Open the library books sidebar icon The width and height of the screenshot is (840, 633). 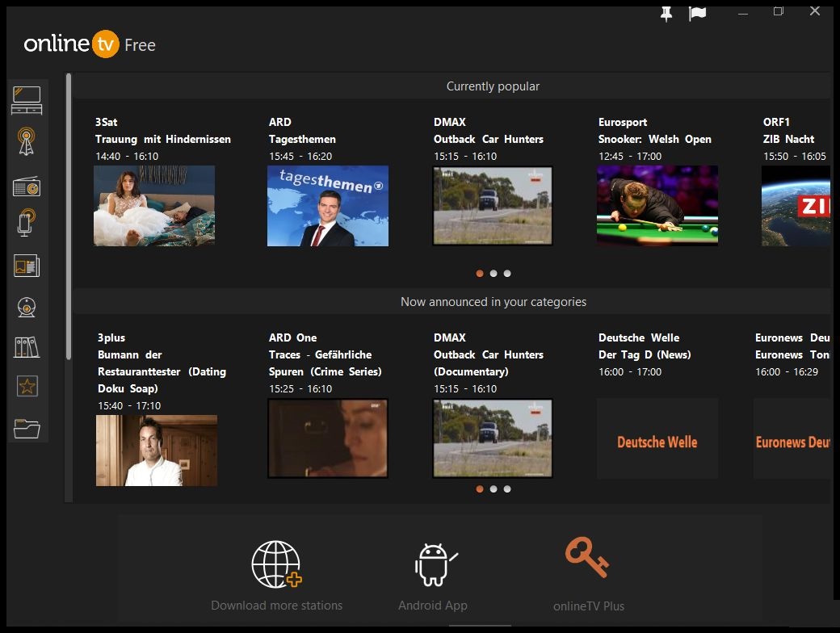coord(27,347)
